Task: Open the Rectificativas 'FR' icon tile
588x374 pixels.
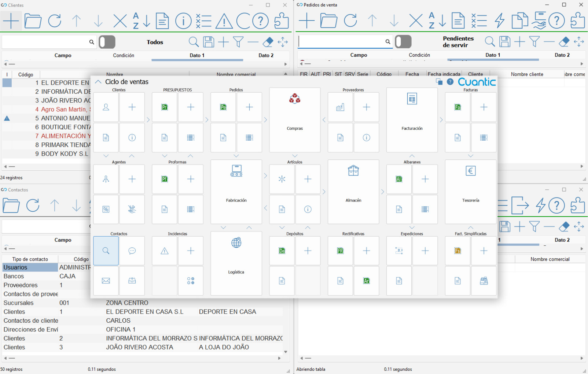Action: tap(341, 251)
